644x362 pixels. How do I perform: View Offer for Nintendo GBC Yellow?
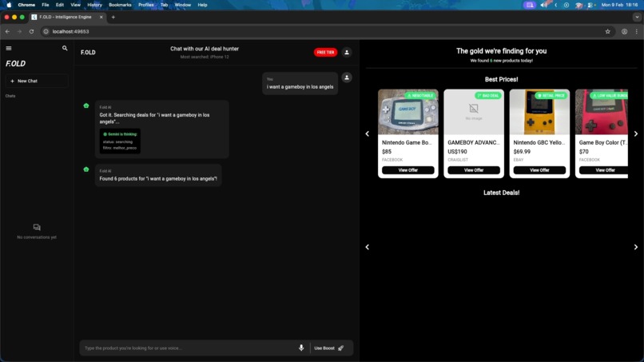[539, 170]
